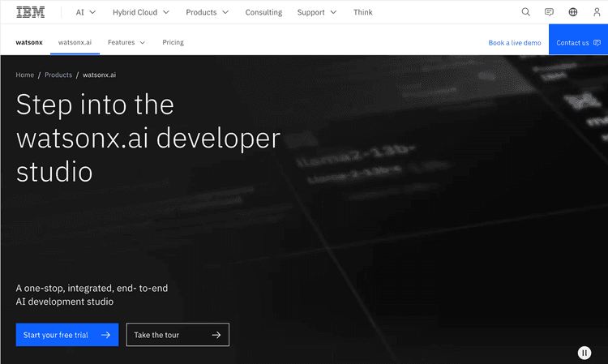Open the user profile icon

point(597,12)
